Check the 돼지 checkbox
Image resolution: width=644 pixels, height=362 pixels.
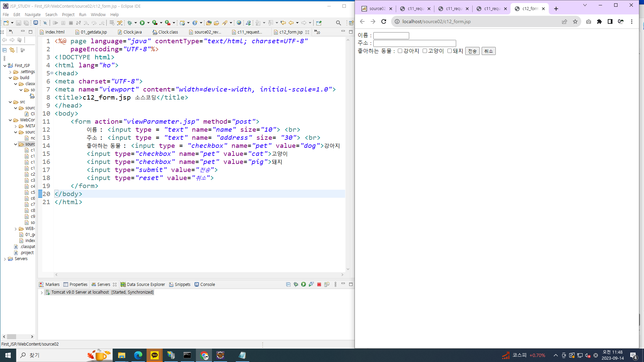coord(449,51)
